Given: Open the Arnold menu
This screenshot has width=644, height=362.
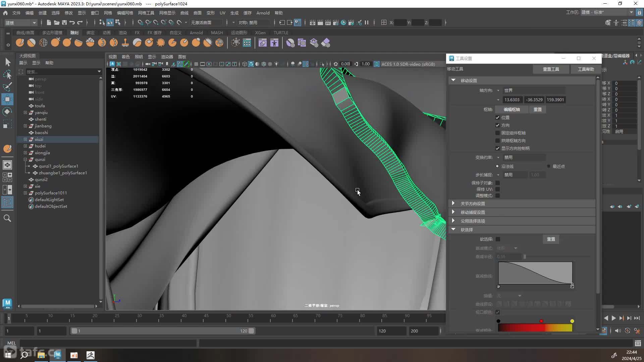Looking at the screenshot, I should 263,13.
